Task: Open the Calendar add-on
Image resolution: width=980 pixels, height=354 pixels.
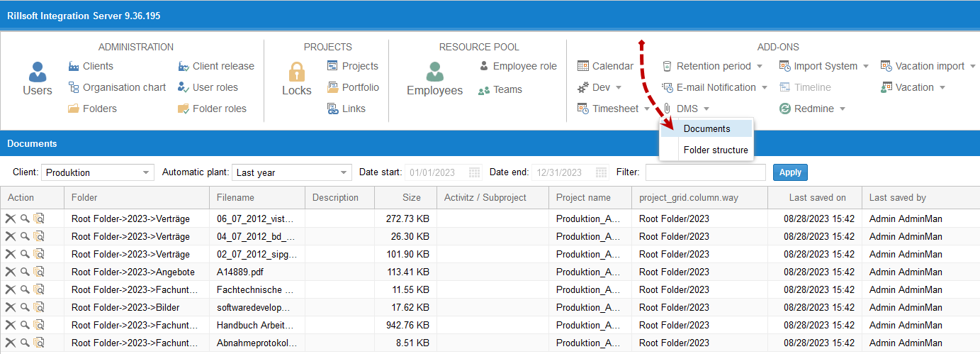Action: point(605,66)
